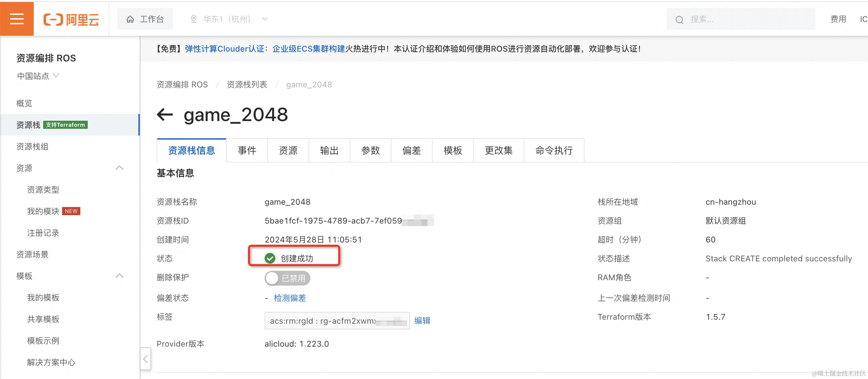
Task: Click the Alibaba Cloud logo
Action: [71, 20]
